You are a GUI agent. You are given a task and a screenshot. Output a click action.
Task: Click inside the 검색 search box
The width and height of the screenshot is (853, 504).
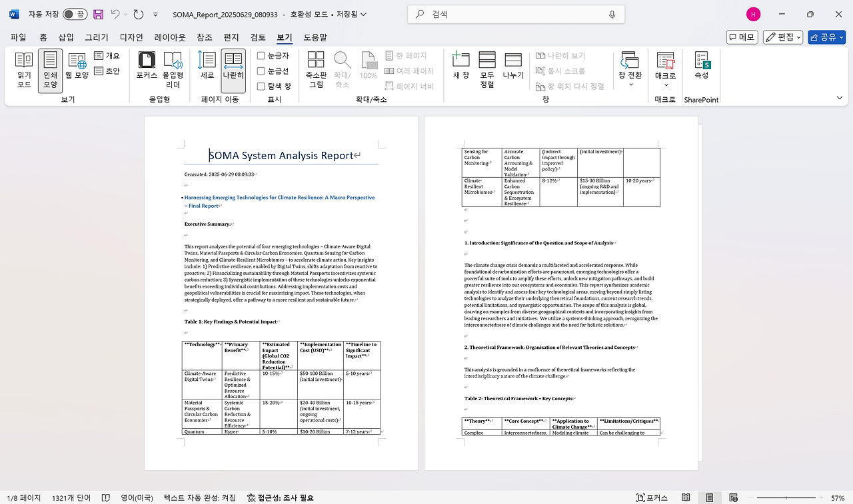point(513,14)
